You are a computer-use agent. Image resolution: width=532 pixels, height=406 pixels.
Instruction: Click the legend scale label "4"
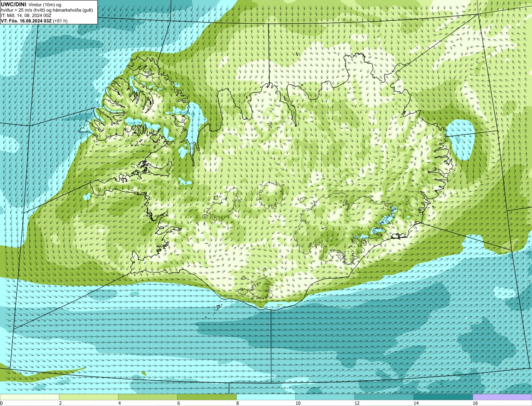[119, 403]
